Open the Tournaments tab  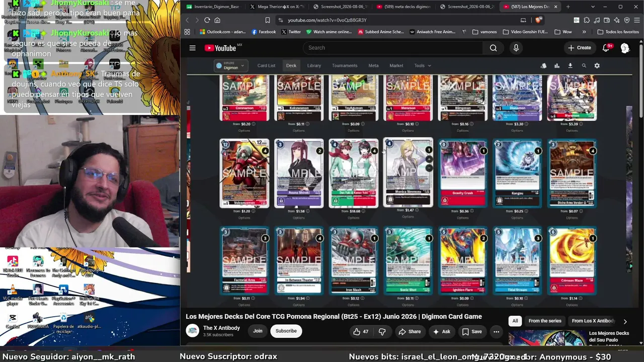click(x=345, y=66)
